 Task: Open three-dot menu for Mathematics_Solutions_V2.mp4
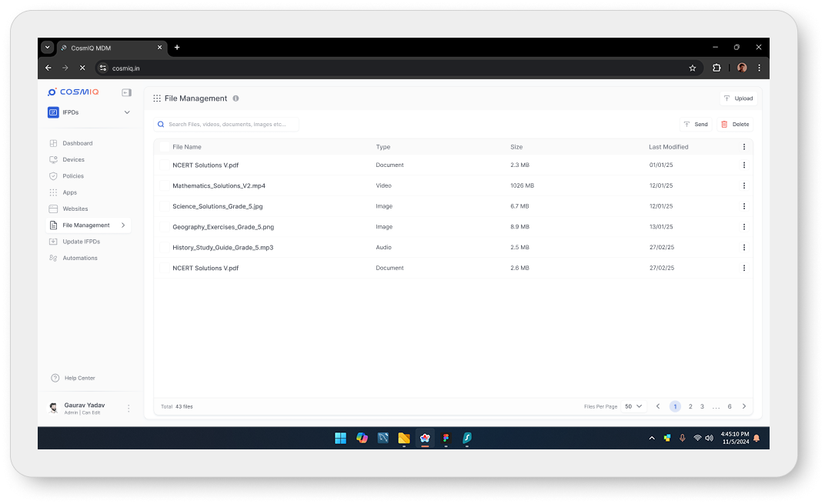pos(743,185)
